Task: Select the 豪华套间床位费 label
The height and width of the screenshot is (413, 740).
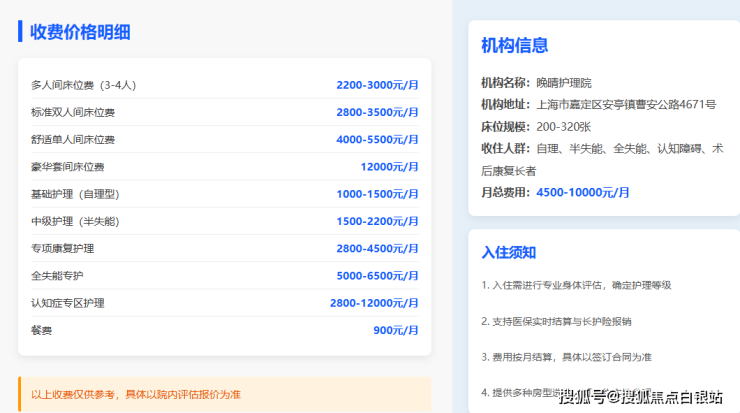Action: coord(67,167)
